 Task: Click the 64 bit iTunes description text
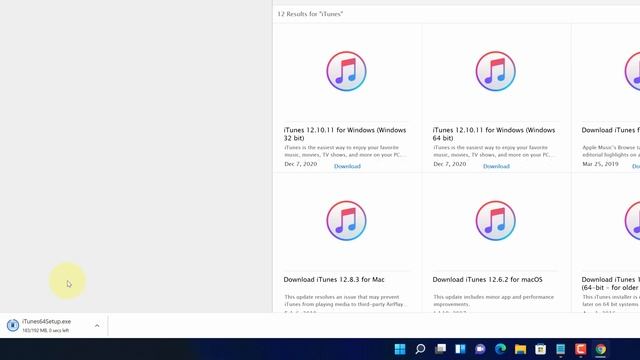[494, 151]
